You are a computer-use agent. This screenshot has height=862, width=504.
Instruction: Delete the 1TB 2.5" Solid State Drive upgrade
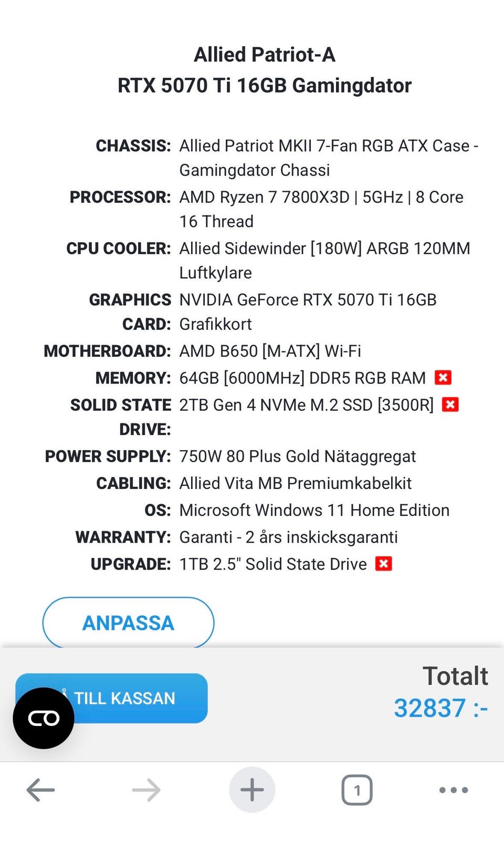coord(384,564)
